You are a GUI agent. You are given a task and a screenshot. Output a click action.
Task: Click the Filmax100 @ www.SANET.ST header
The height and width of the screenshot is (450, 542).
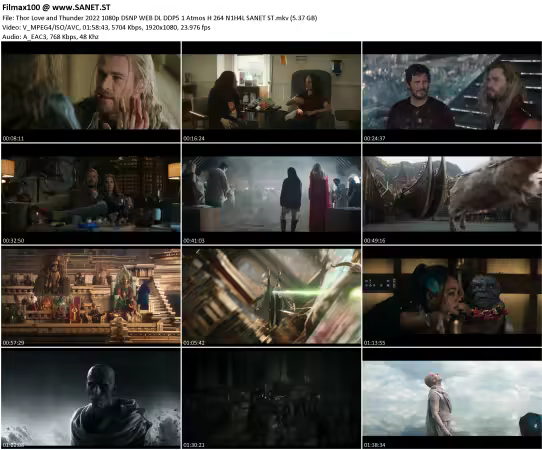click(56, 7)
